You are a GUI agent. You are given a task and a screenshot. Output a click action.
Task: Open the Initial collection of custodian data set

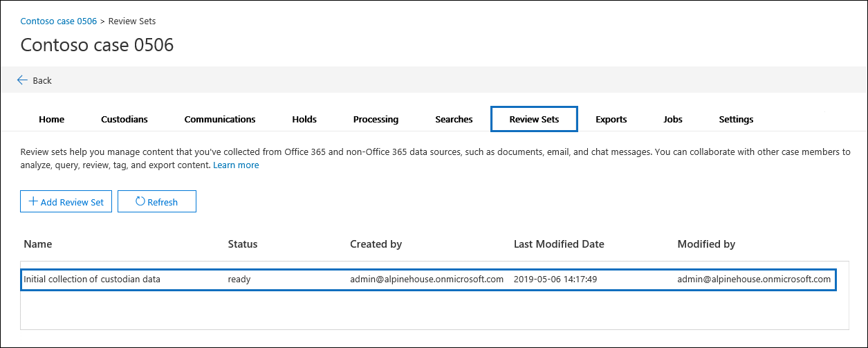point(92,280)
